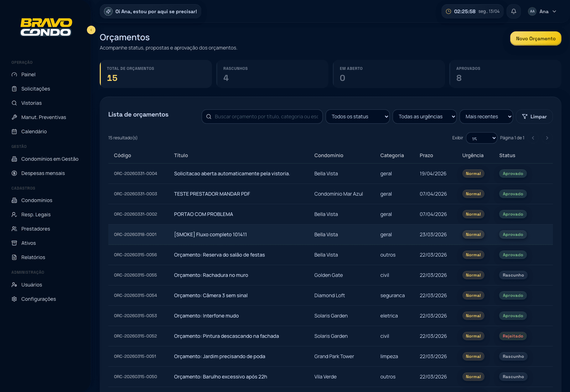Click the Novo Orçamento button
Screen dimensions: 570x392
pos(535,38)
